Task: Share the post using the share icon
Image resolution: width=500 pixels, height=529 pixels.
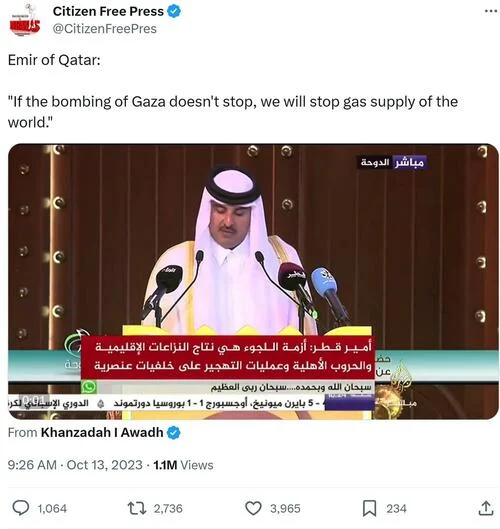Action: [486, 508]
